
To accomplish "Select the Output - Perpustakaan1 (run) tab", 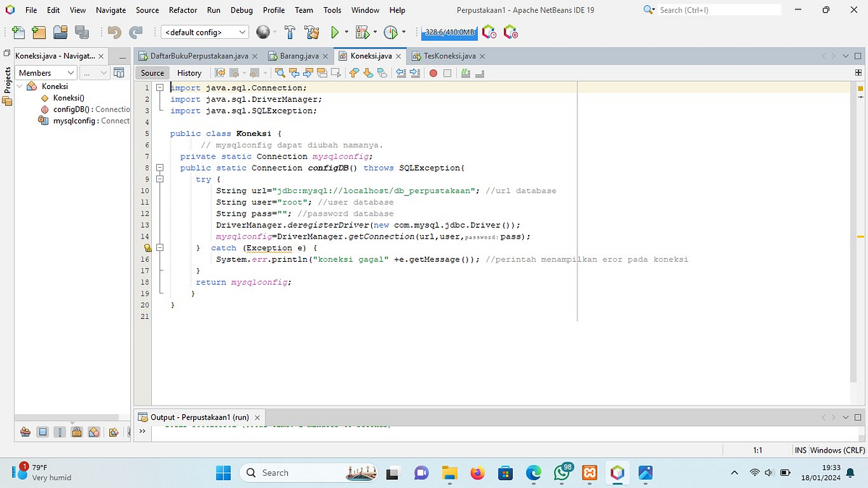I will (x=200, y=417).
